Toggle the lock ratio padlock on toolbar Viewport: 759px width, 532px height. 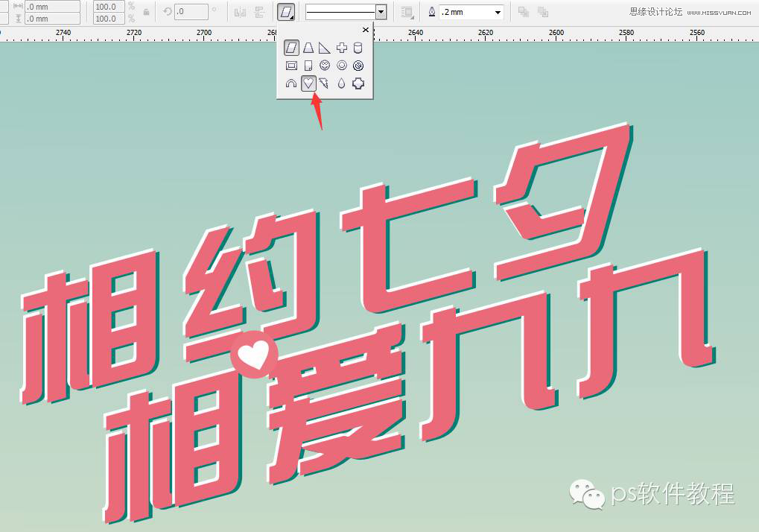(148, 13)
